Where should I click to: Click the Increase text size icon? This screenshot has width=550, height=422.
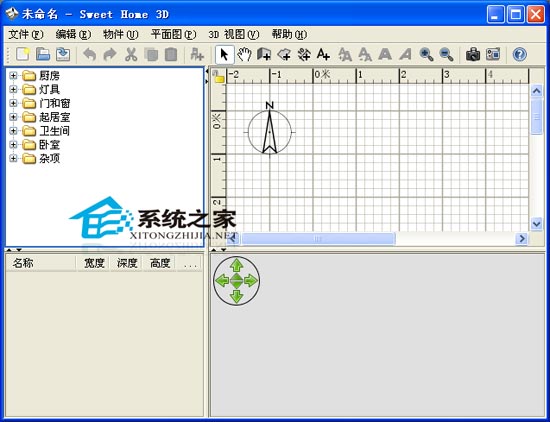[x=345, y=54]
